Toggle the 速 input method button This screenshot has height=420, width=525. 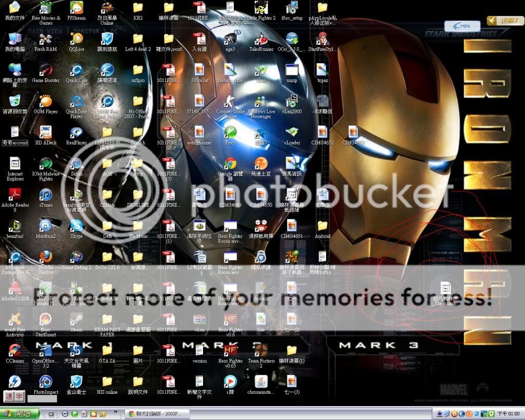click(9, 396)
